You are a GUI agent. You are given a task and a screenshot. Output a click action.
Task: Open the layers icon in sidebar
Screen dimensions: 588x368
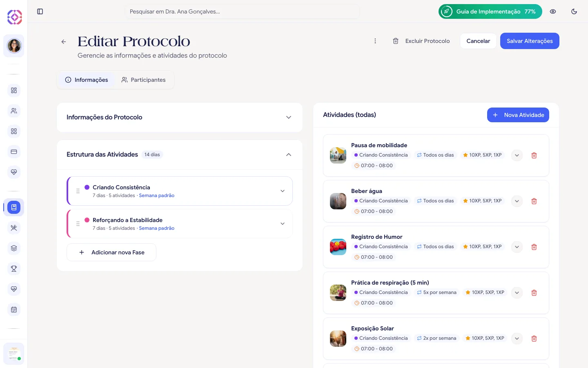pyautogui.click(x=14, y=248)
